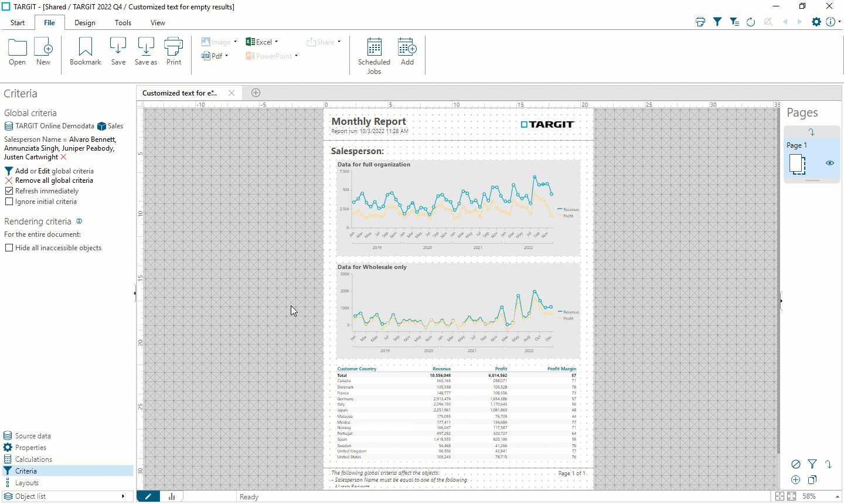844x504 pixels.
Task: Click the Sales cube label
Action: point(110,126)
